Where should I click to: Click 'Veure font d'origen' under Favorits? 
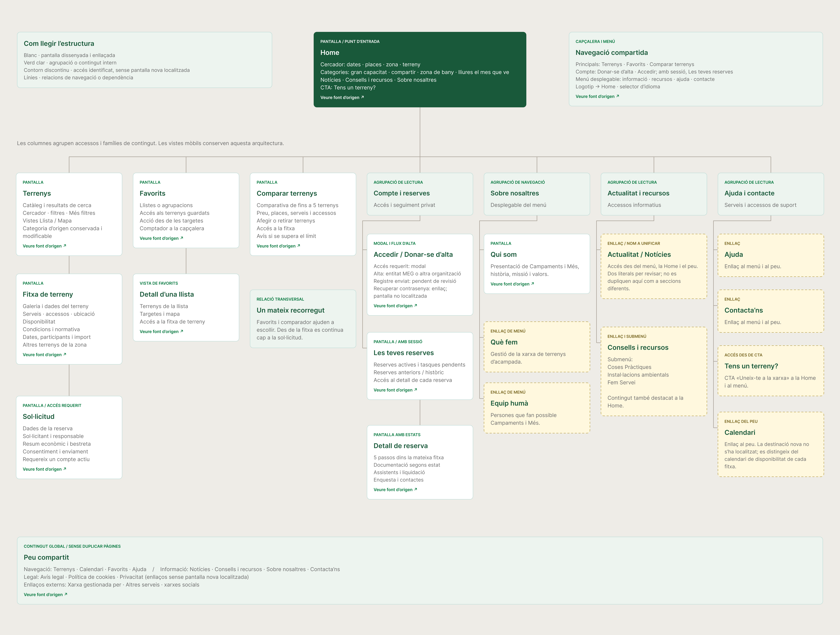pos(161,238)
